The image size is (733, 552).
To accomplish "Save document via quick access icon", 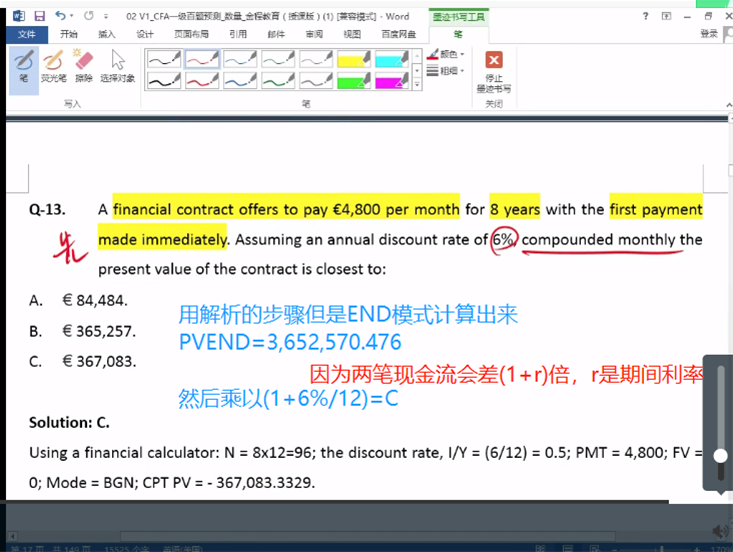I will (39, 16).
